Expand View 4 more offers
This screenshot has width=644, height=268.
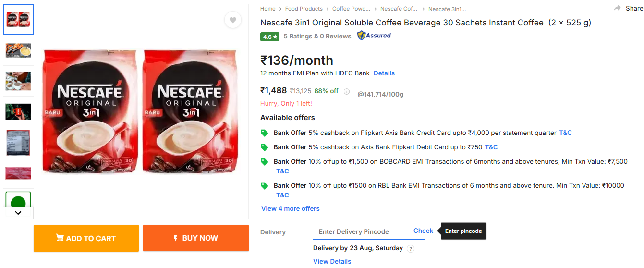point(290,208)
